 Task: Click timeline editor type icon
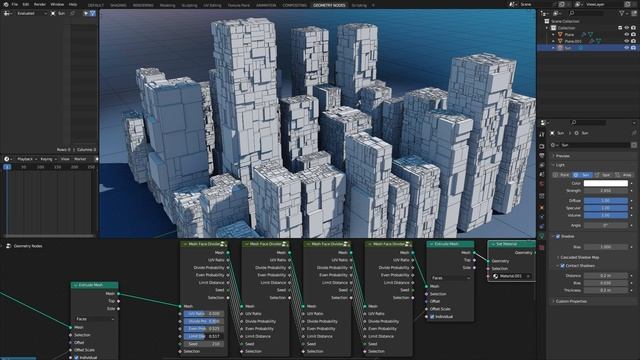point(7,159)
